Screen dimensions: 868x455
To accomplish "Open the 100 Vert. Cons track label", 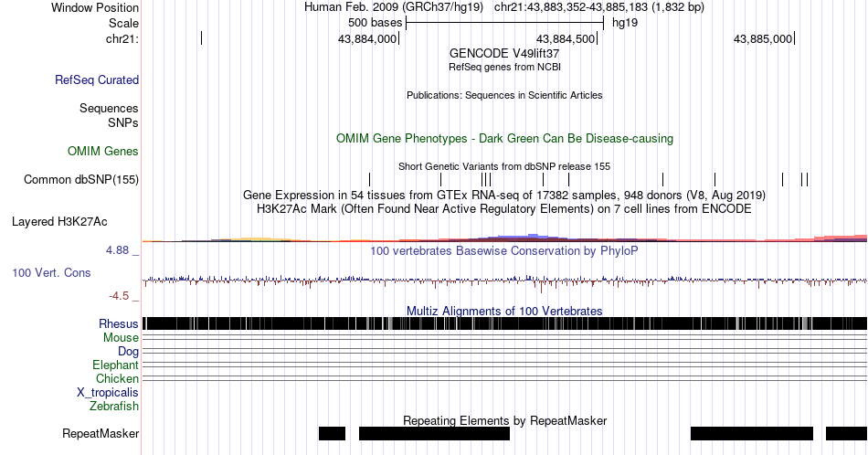I will point(51,272).
